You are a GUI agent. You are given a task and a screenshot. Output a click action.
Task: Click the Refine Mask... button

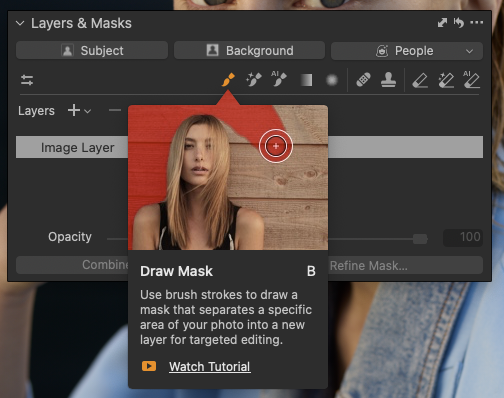coord(369,266)
